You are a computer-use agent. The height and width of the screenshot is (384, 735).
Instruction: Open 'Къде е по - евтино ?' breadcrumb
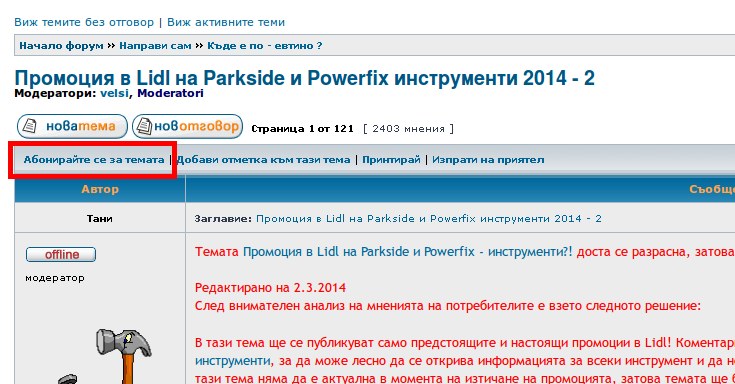tap(265, 46)
